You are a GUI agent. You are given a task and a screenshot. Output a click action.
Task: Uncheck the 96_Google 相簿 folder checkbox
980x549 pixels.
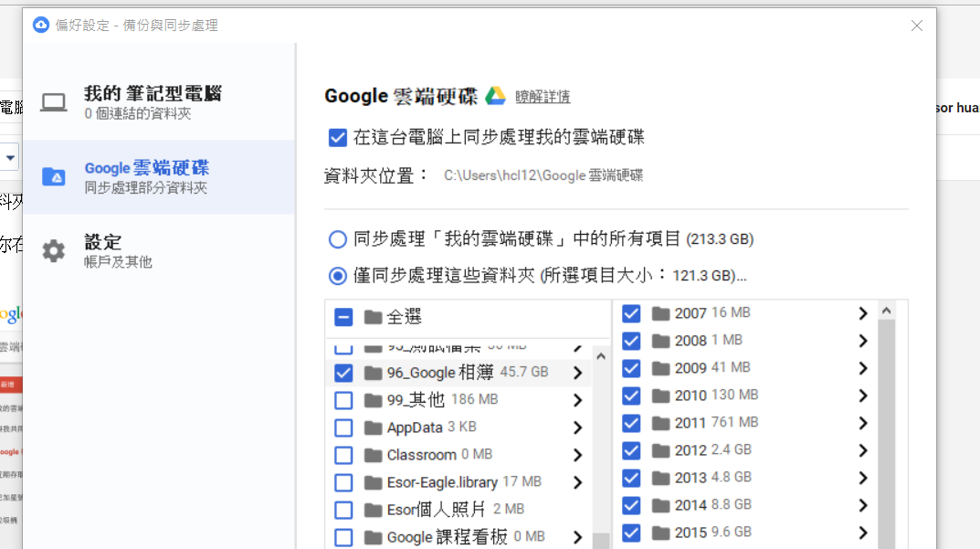coord(343,374)
